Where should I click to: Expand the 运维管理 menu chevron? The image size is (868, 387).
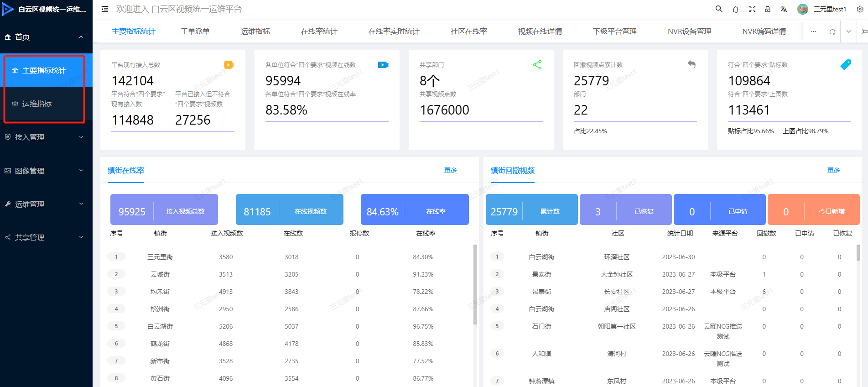(x=81, y=204)
